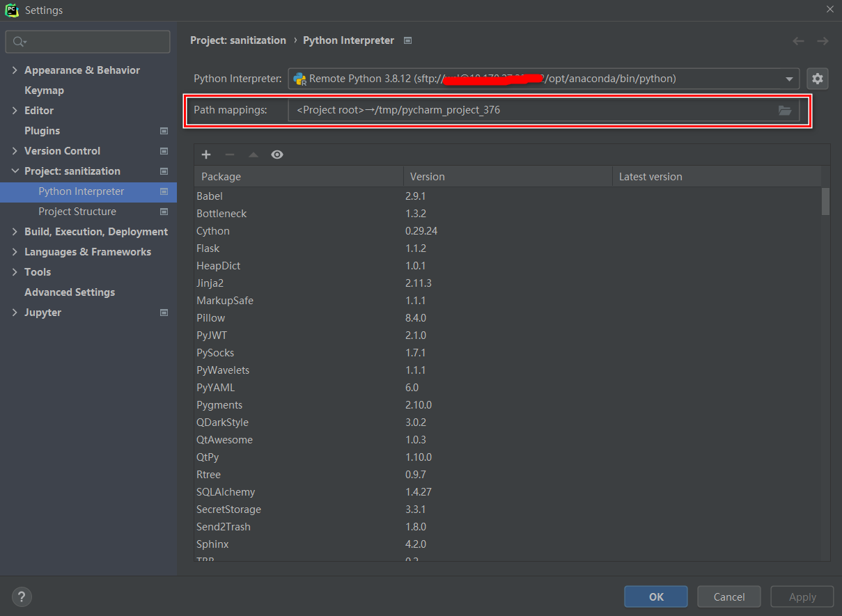This screenshot has height=616, width=842.
Task: Select the Pygments package row
Action: (508, 405)
